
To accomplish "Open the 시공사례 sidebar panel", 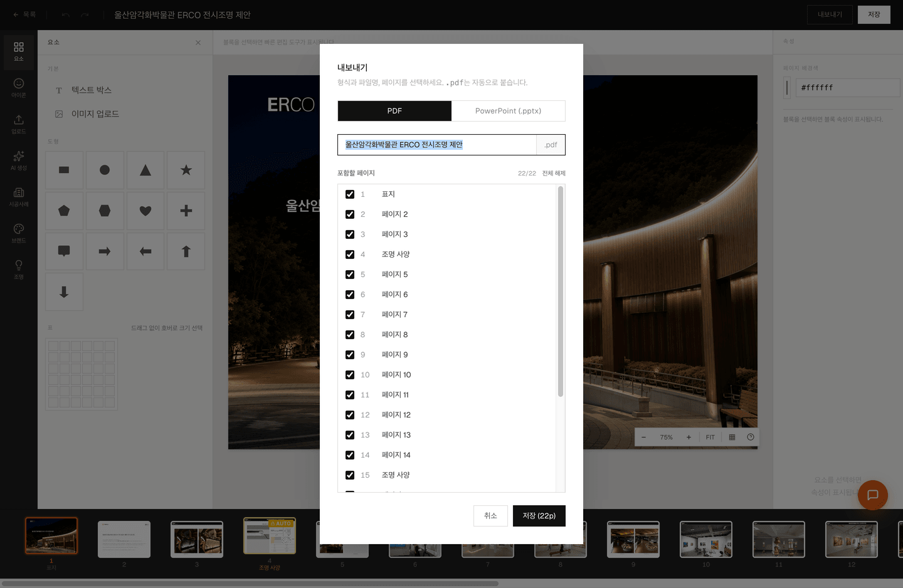I will (x=19, y=197).
